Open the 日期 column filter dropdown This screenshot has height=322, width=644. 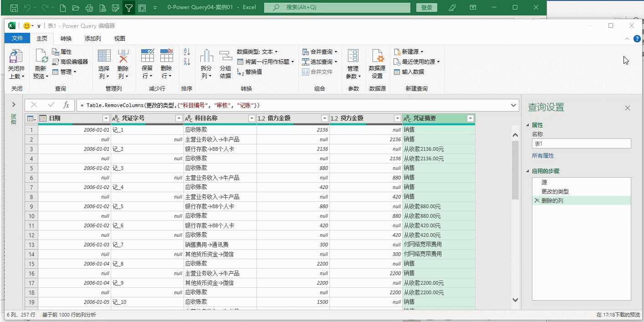tap(106, 118)
